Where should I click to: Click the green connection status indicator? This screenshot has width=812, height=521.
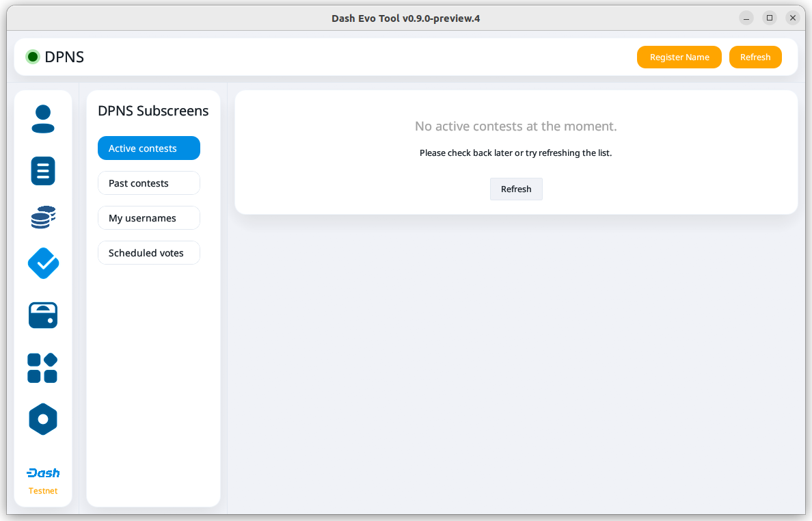pyautogui.click(x=32, y=57)
